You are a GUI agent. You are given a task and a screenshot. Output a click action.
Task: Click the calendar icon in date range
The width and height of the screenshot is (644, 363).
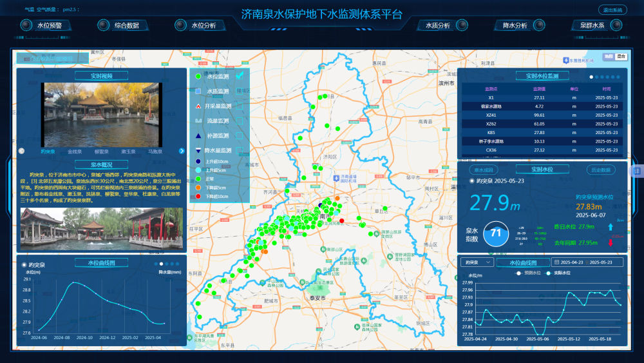click(556, 262)
